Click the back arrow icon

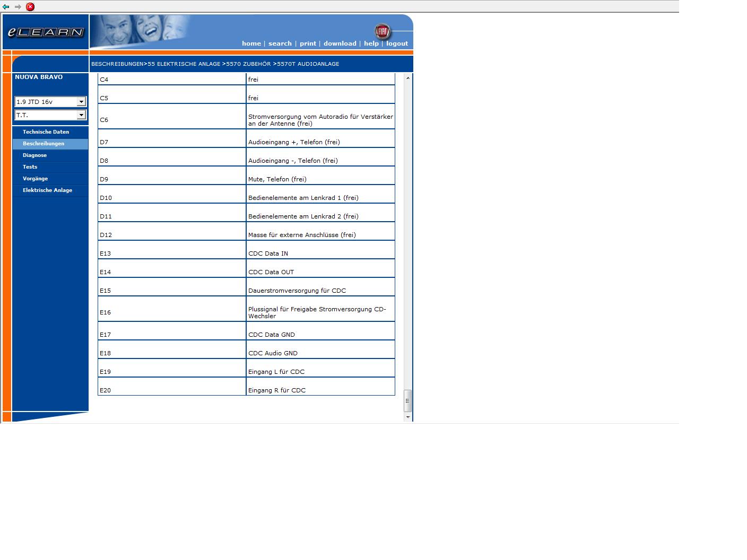6,7
